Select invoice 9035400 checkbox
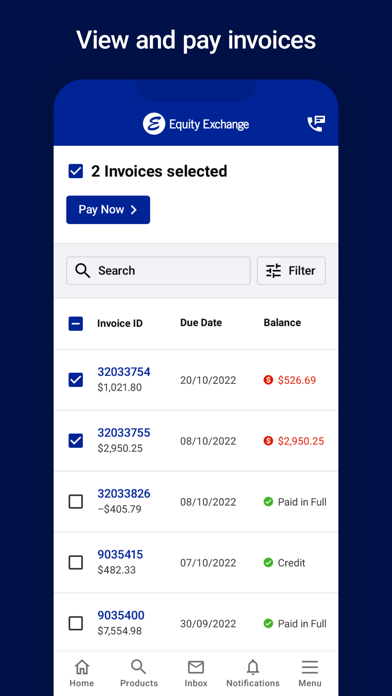This screenshot has width=392, height=696. (x=76, y=624)
